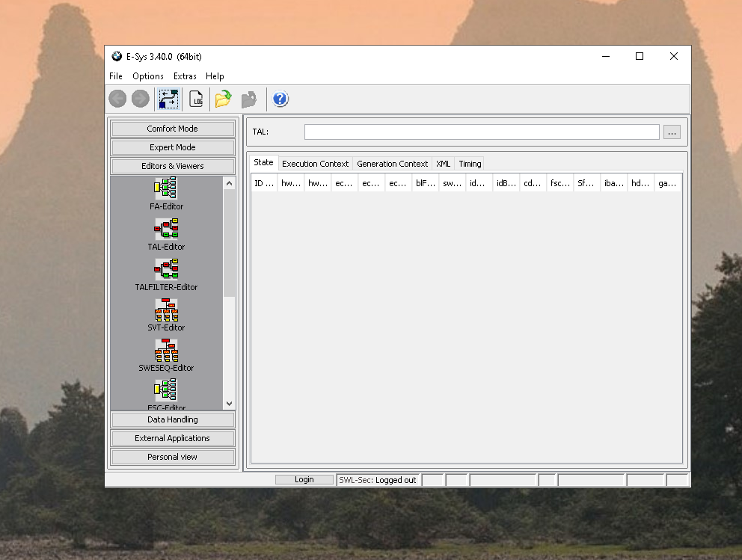This screenshot has width=742, height=560.
Task: Click the 'hd...' column header
Action: tap(640, 183)
